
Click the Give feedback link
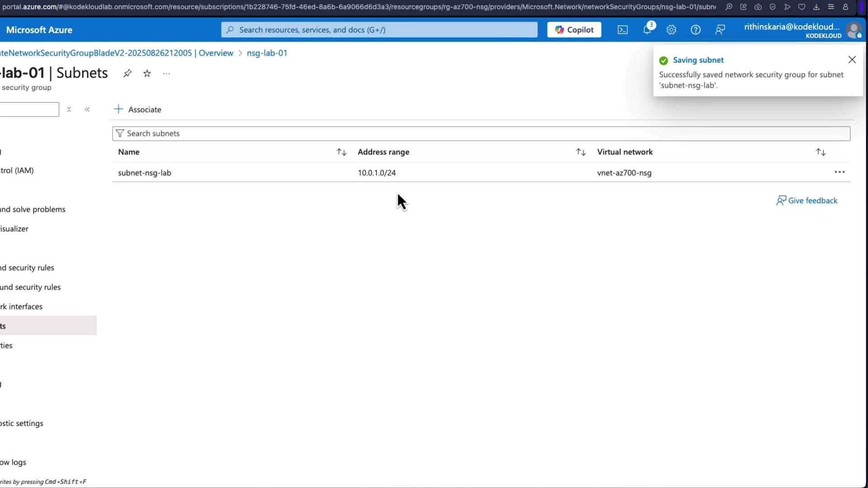(807, 201)
